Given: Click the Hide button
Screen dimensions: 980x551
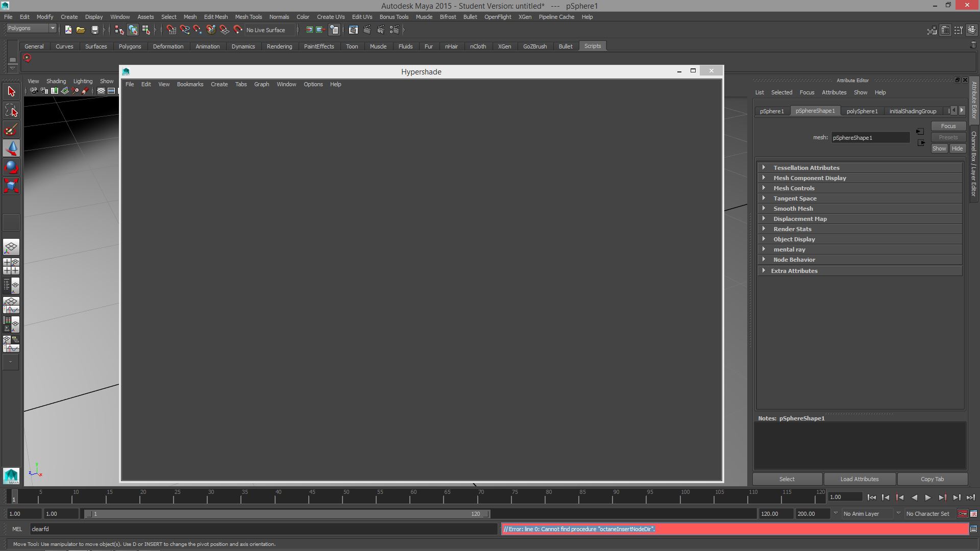Looking at the screenshot, I should click(957, 148).
